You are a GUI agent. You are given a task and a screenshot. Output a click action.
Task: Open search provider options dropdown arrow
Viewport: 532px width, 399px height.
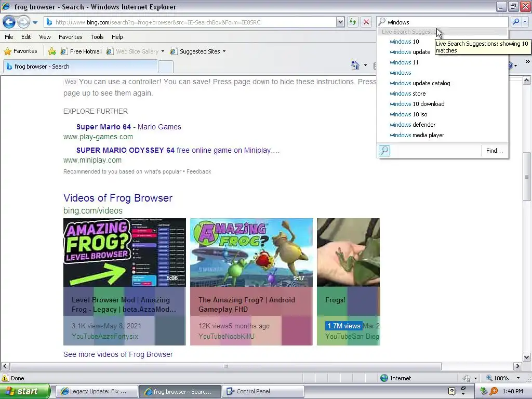point(525,22)
